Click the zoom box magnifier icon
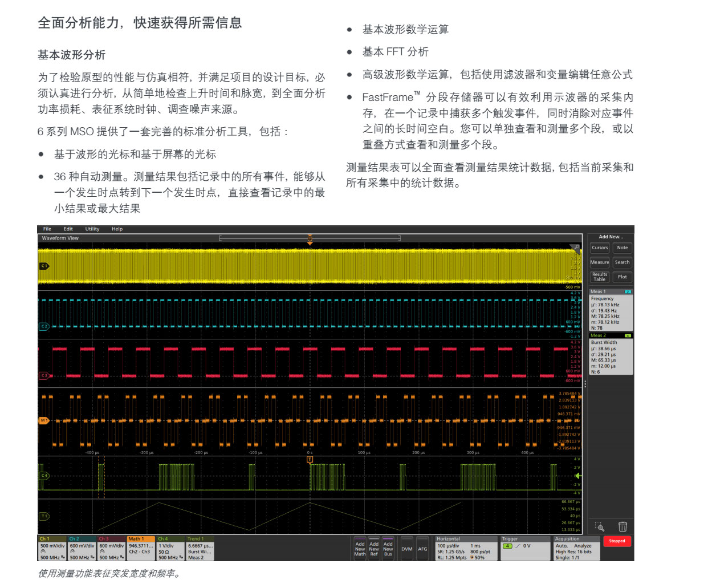 (599, 526)
